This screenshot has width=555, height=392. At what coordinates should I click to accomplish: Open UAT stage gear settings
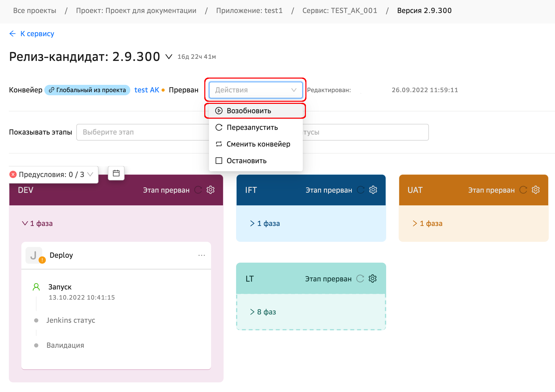pyautogui.click(x=536, y=190)
